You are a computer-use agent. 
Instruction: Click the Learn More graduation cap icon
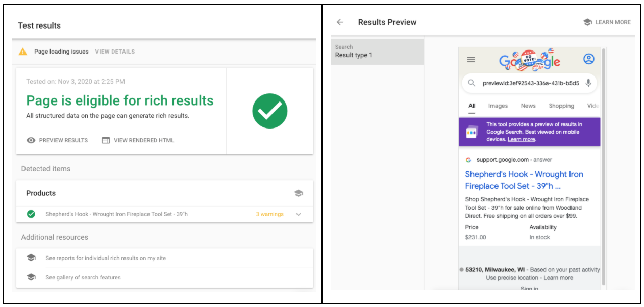click(x=587, y=22)
